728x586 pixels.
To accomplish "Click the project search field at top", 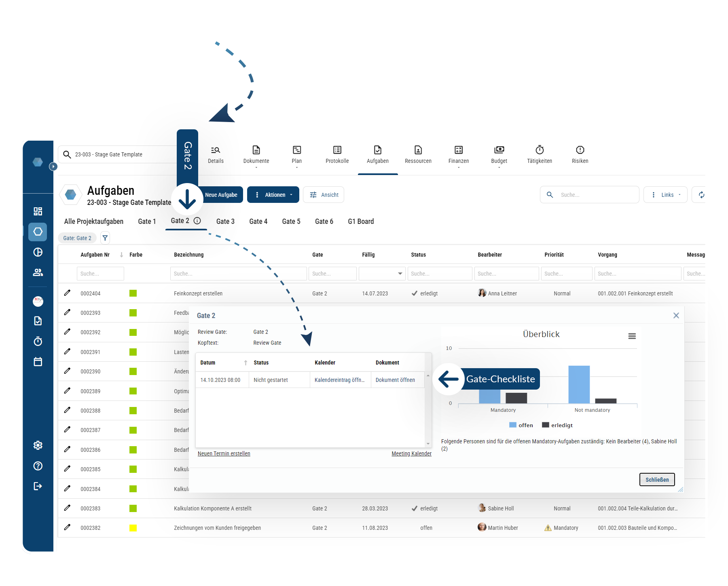I will click(x=117, y=154).
